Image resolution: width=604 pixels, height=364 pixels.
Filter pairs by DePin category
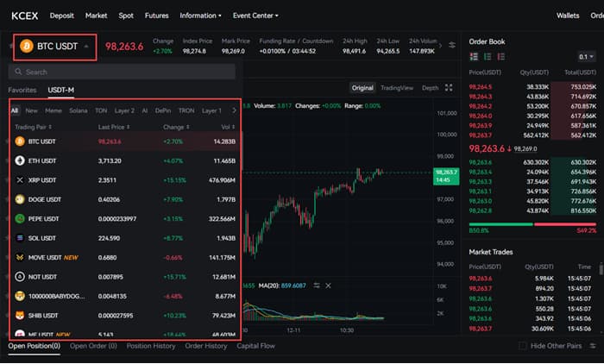pyautogui.click(x=163, y=110)
